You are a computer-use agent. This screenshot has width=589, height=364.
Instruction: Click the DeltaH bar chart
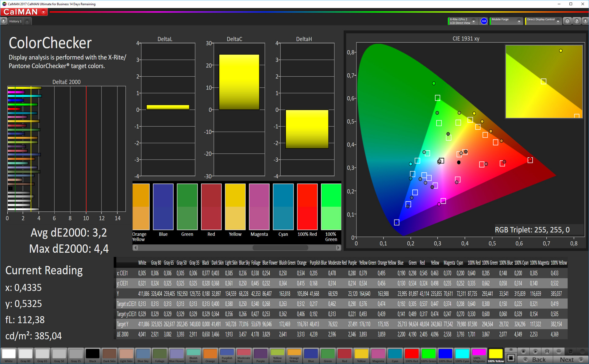(x=307, y=109)
